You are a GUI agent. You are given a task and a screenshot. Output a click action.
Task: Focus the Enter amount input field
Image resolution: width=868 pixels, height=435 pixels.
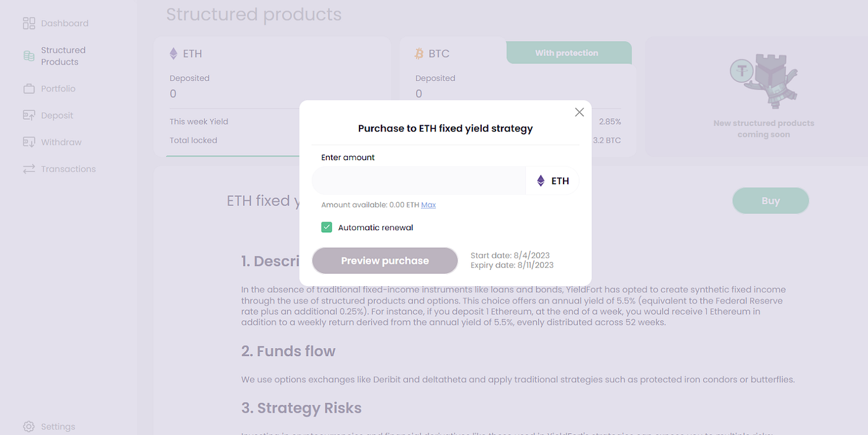point(418,181)
